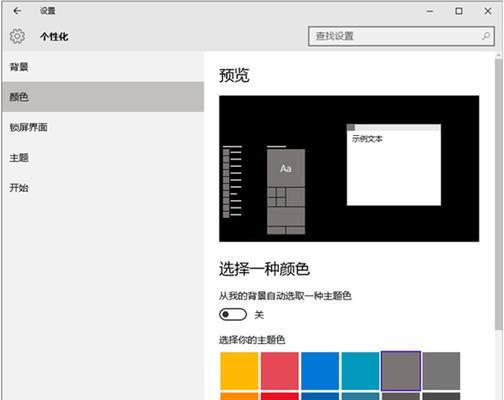Focus the 查找设置 search field

(401, 36)
